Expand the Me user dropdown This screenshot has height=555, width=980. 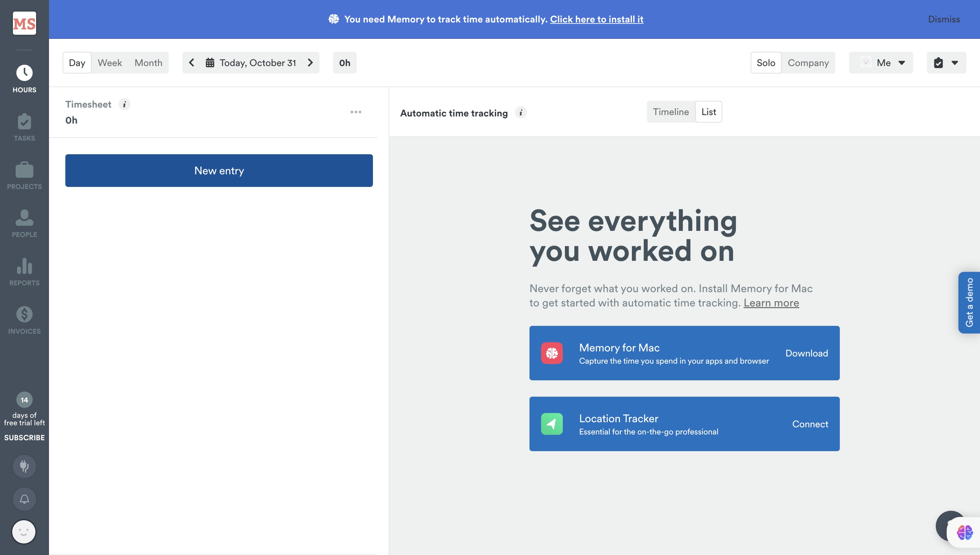pyautogui.click(x=881, y=63)
